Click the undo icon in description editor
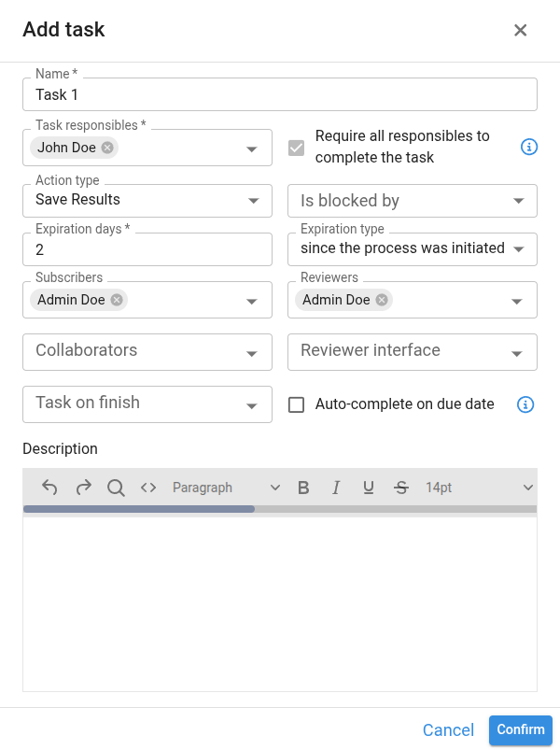Viewport: 560px width, 750px height. click(x=50, y=488)
